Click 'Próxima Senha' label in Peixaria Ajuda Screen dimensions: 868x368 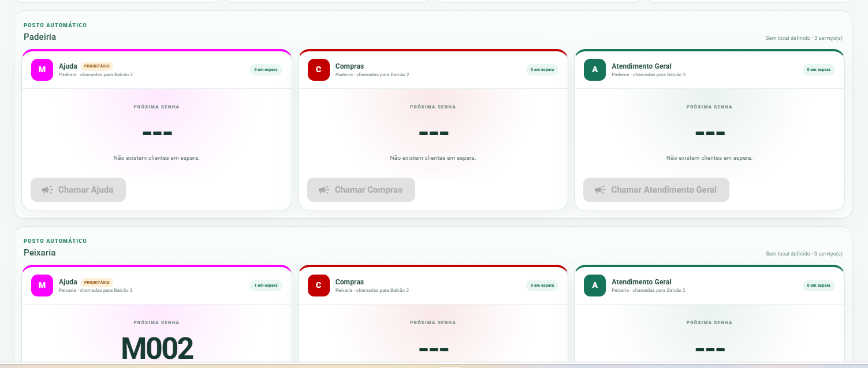(157, 322)
